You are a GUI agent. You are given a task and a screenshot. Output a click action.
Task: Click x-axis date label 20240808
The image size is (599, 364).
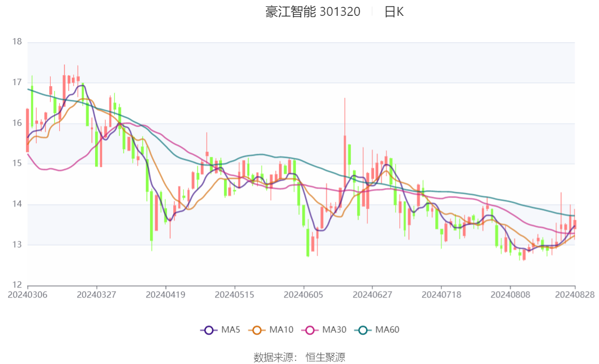(x=510, y=295)
